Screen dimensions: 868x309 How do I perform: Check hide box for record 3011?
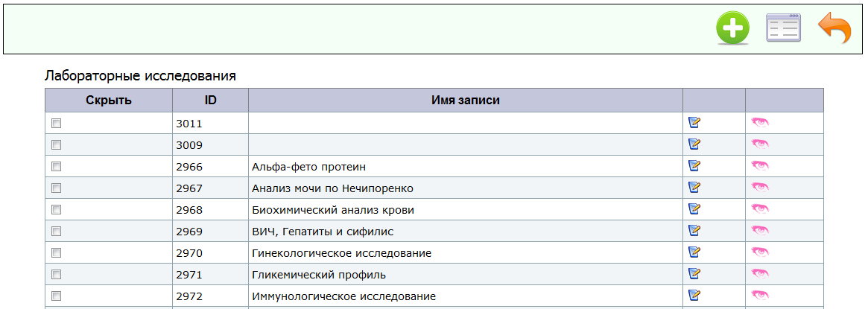[x=56, y=124]
